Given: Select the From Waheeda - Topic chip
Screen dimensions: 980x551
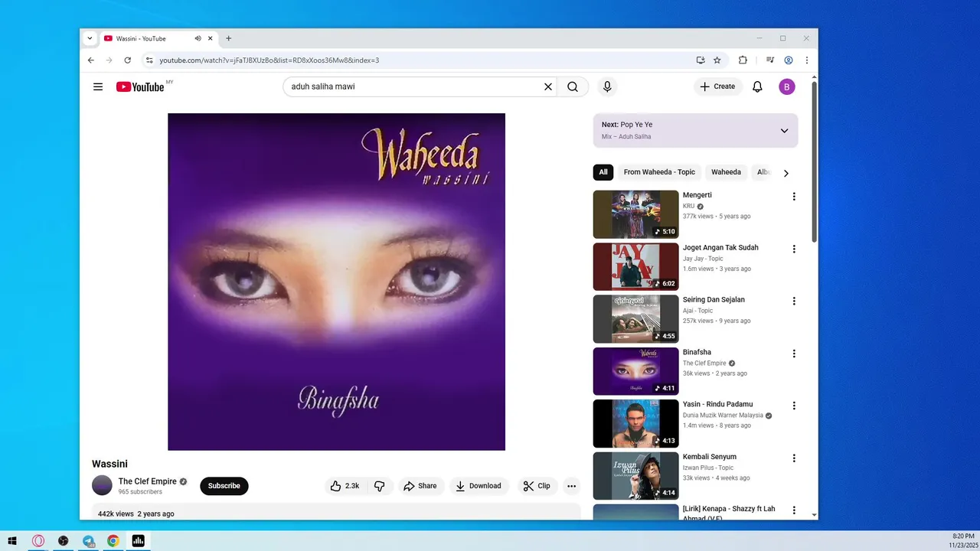Looking at the screenshot, I should coord(659,172).
